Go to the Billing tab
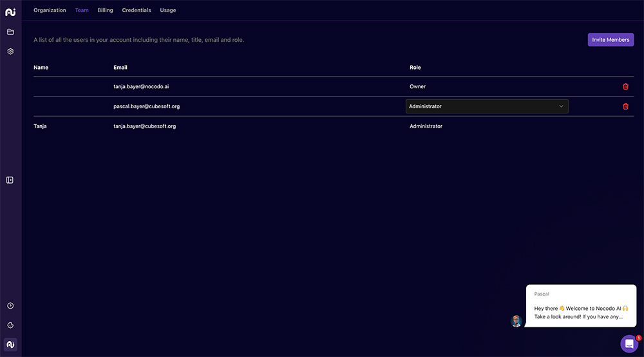The height and width of the screenshot is (357, 644). (105, 10)
